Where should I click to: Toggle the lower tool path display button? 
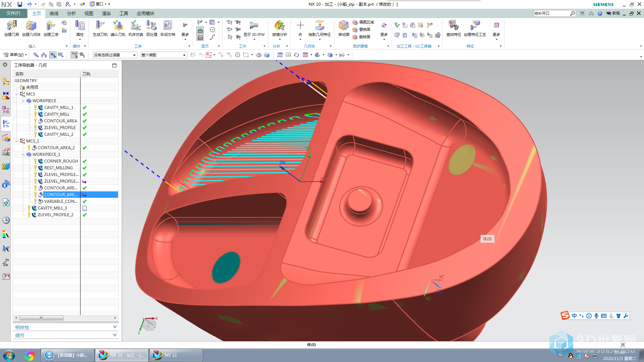click(200, 38)
